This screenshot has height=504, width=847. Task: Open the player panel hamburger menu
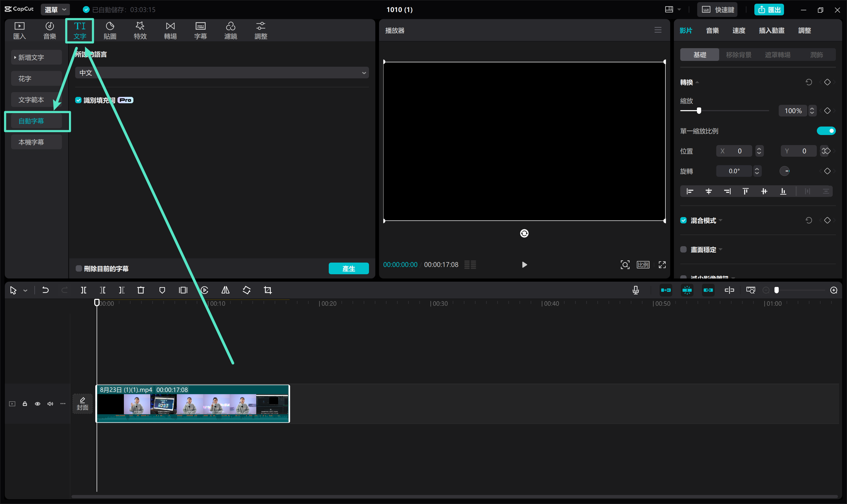(x=658, y=30)
